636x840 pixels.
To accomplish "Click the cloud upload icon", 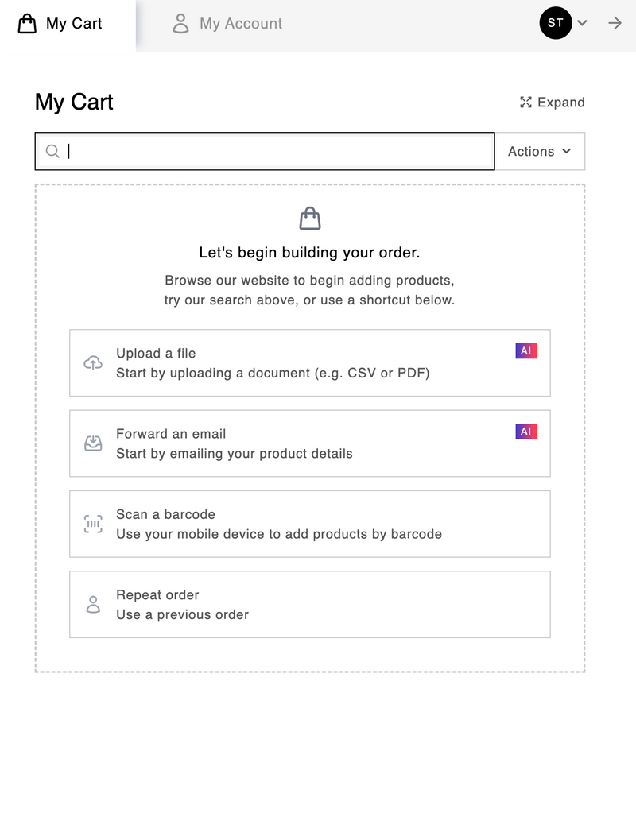I will (93, 363).
